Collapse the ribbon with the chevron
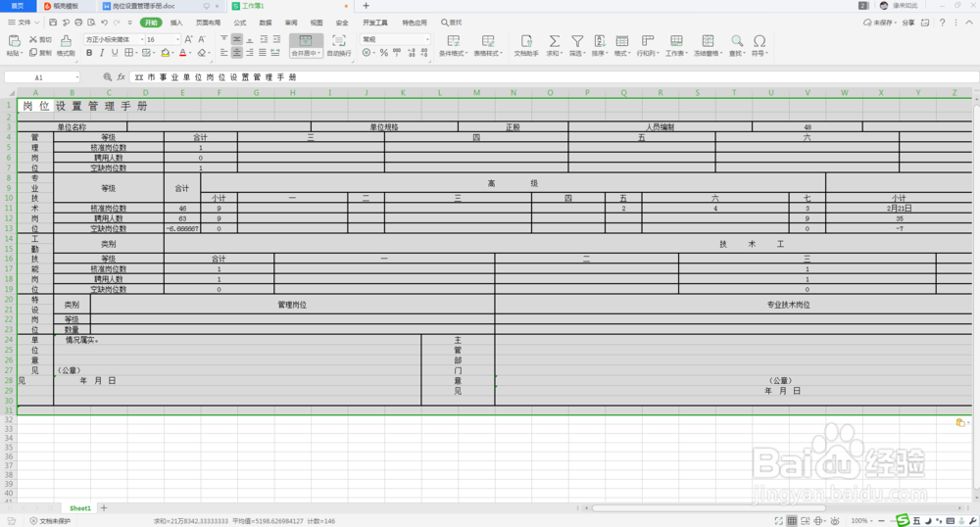The width and height of the screenshot is (980, 527). (969, 23)
